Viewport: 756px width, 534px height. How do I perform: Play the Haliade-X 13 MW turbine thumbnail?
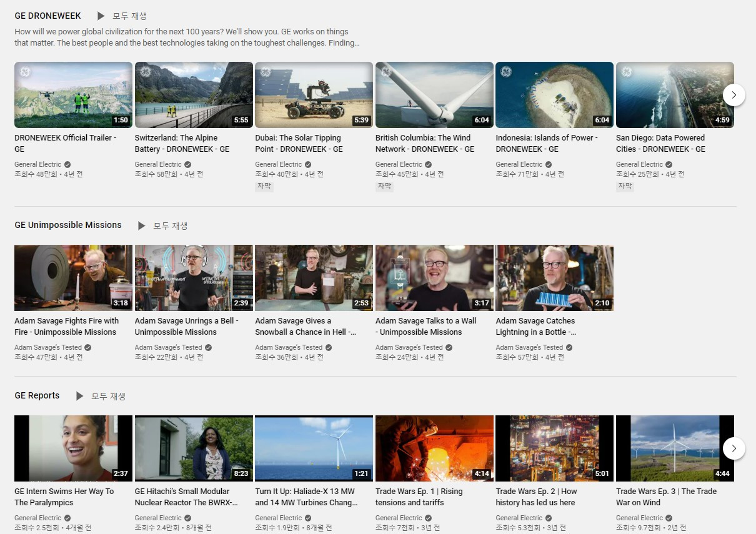point(314,448)
